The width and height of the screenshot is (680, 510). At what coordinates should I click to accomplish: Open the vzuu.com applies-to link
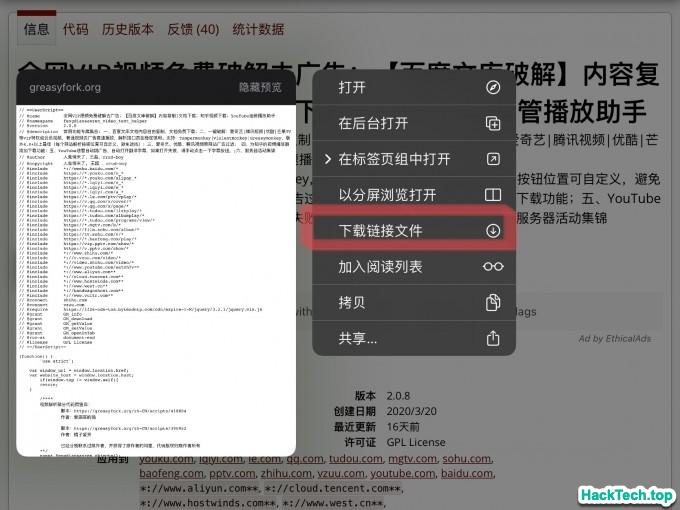tap(341, 474)
